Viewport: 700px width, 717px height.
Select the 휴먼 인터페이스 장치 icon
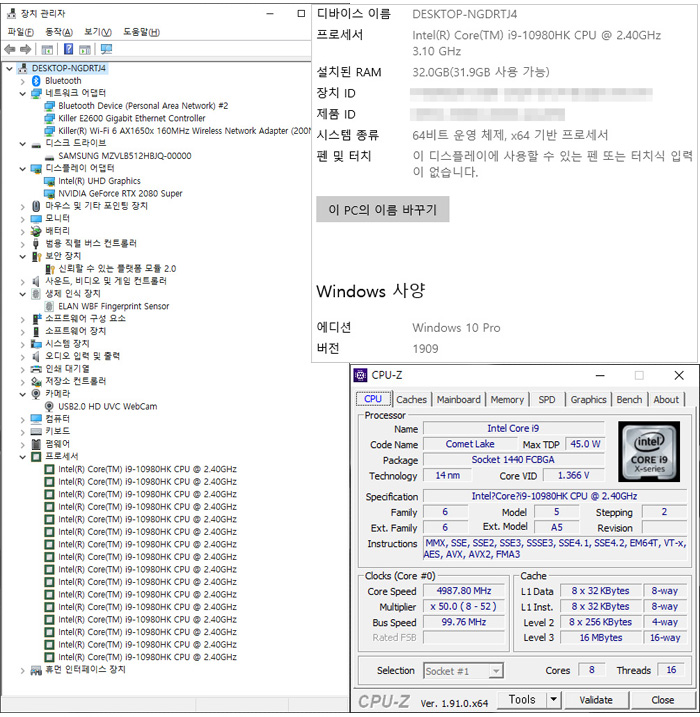pyautogui.click(x=36, y=670)
